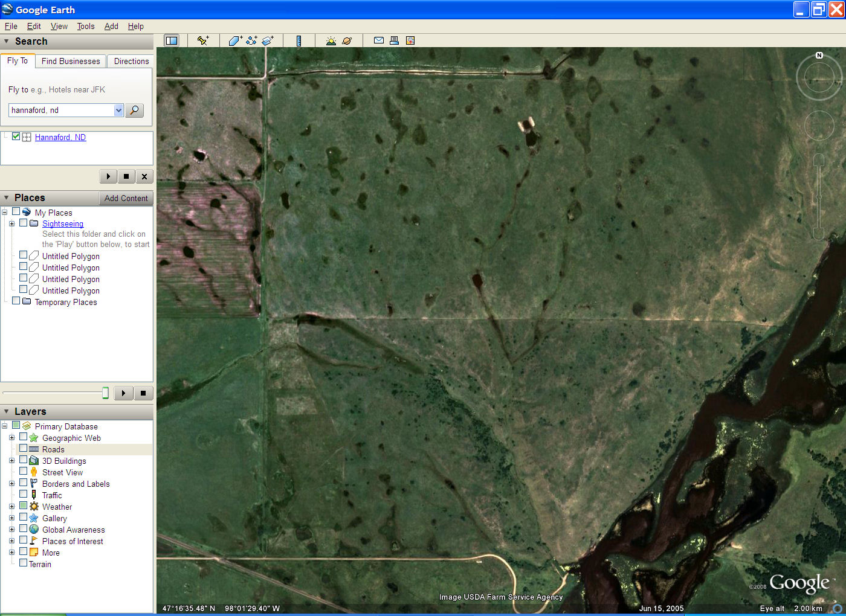Click the Borders and Labels flag icon
Screen dimensions: 846x616
pyautogui.click(x=34, y=484)
